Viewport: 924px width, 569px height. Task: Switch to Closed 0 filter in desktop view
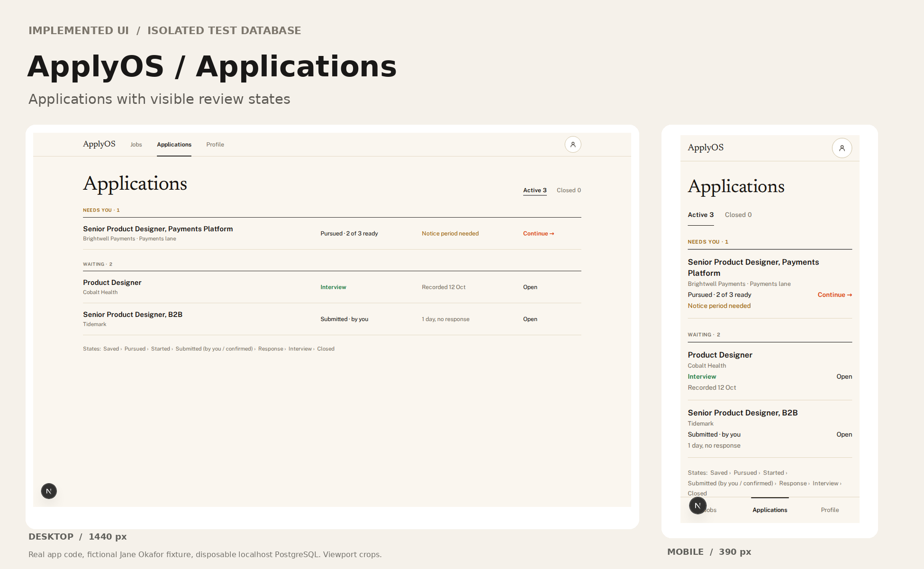[569, 190]
